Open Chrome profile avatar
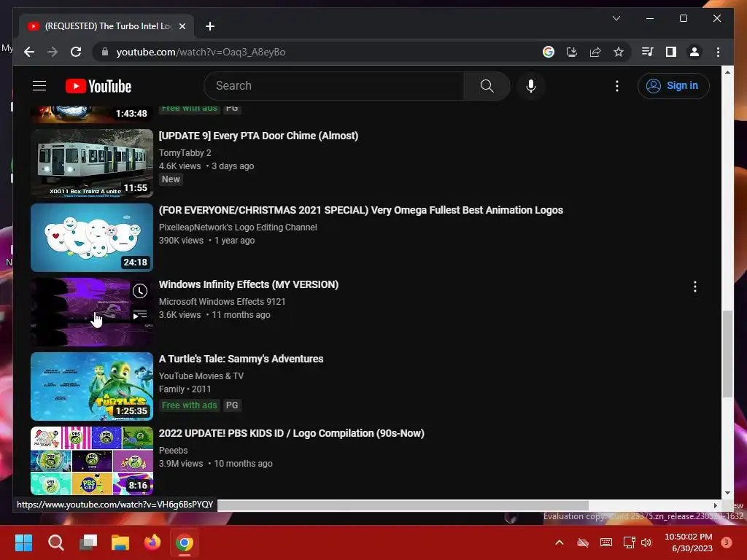This screenshot has width=747, height=560. pyautogui.click(x=694, y=52)
